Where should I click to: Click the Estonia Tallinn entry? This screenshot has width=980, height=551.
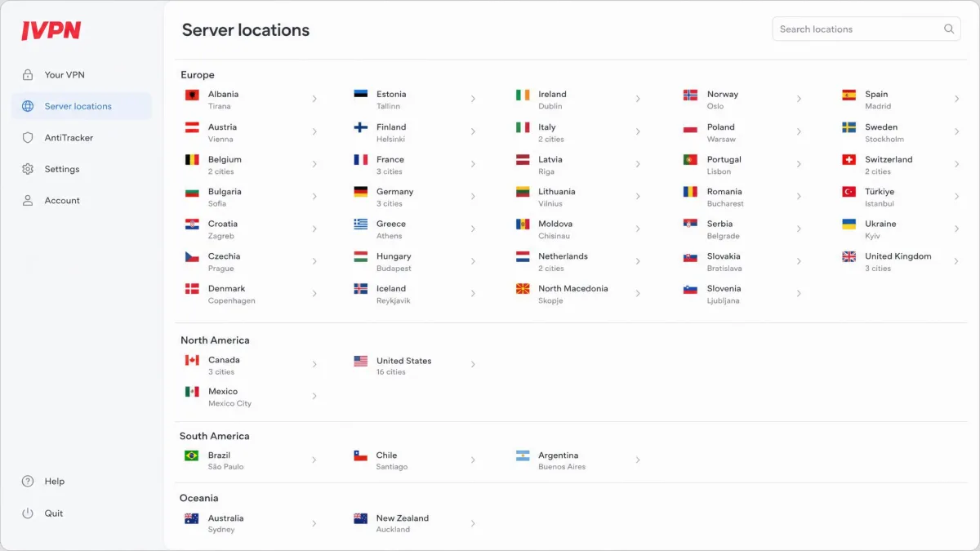[415, 100]
